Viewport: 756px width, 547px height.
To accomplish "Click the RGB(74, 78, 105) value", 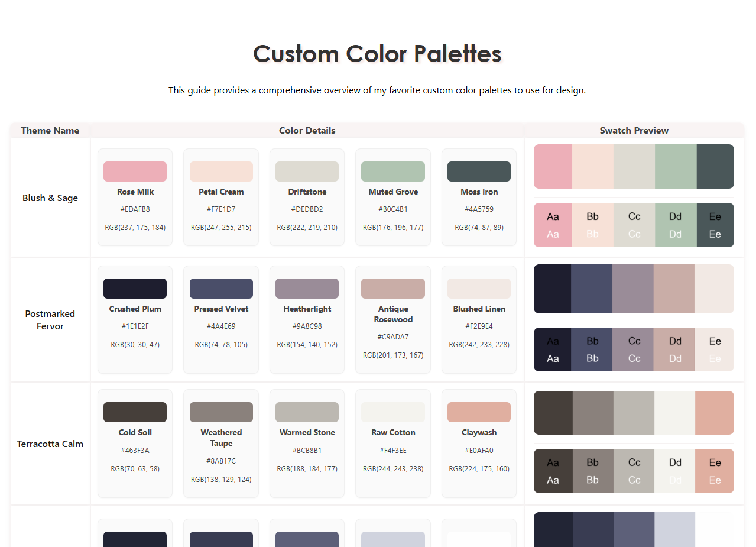I will pyautogui.click(x=221, y=345).
